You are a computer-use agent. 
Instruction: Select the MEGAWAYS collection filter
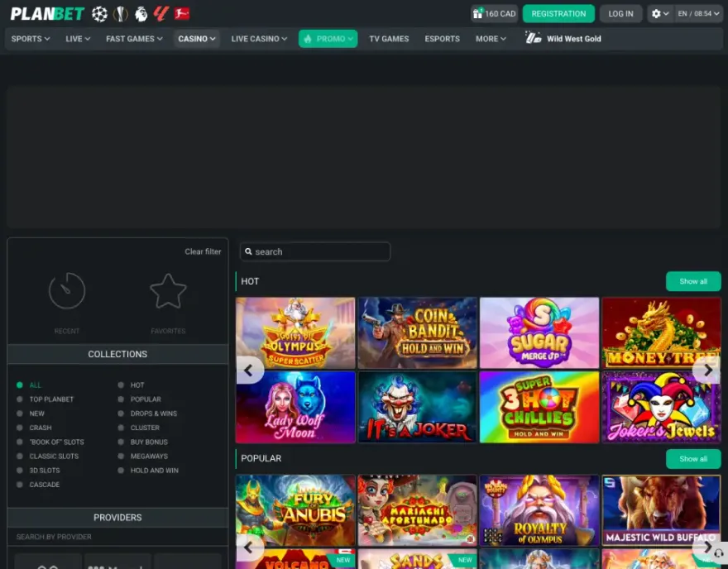(142, 456)
